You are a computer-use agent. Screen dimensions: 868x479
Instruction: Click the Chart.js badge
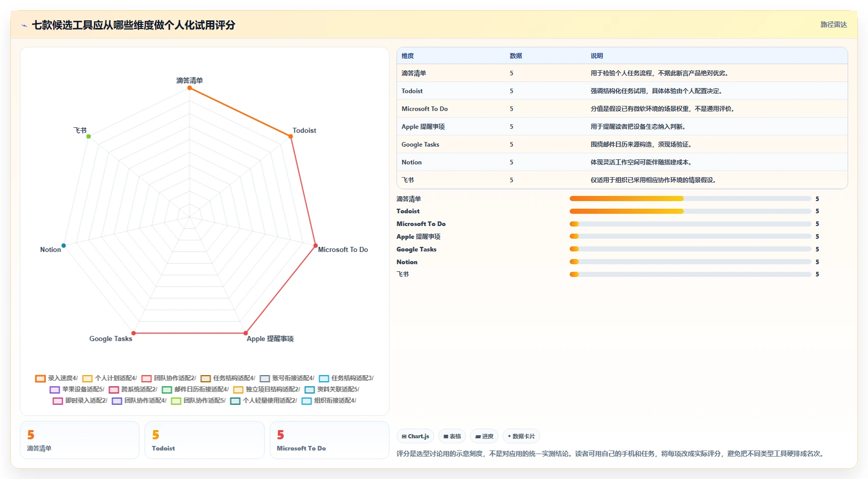pyautogui.click(x=415, y=436)
